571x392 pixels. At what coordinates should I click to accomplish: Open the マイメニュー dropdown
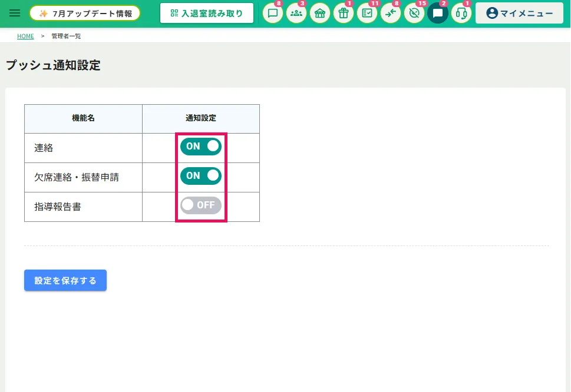[519, 14]
